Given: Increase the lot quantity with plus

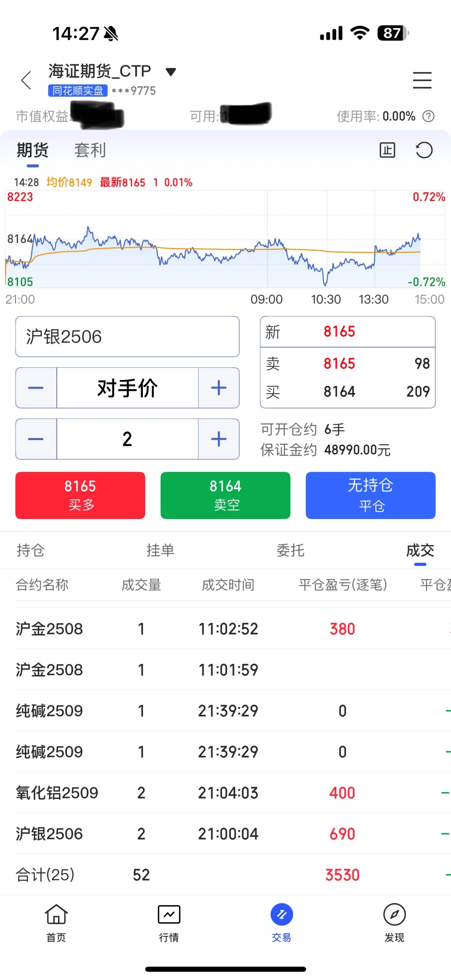Looking at the screenshot, I should click(x=219, y=439).
